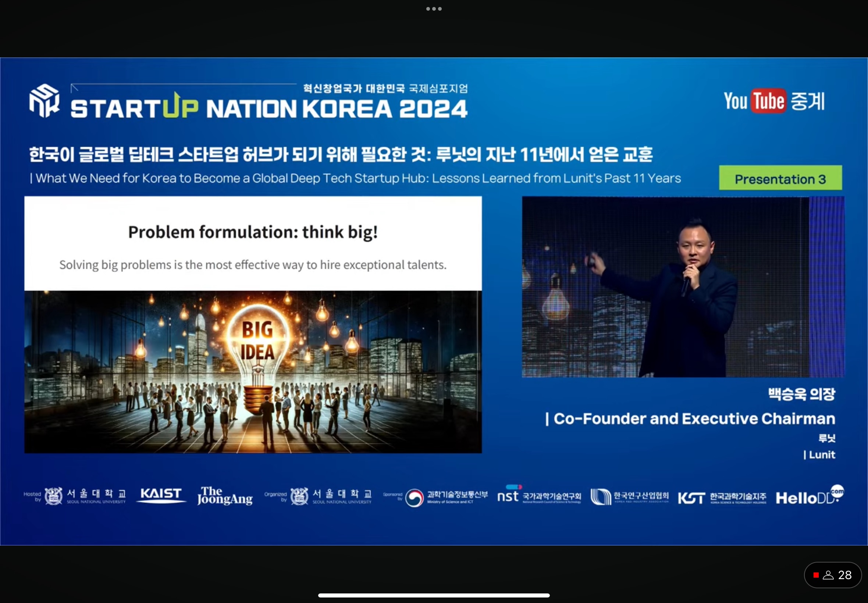868x603 pixels.
Task: Tap the home indicator bar
Action: pos(434,595)
